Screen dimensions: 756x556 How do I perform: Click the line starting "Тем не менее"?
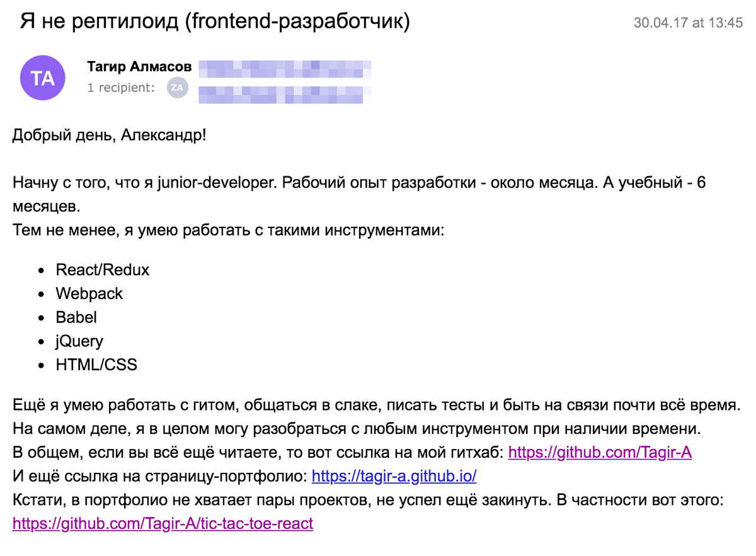point(229,230)
